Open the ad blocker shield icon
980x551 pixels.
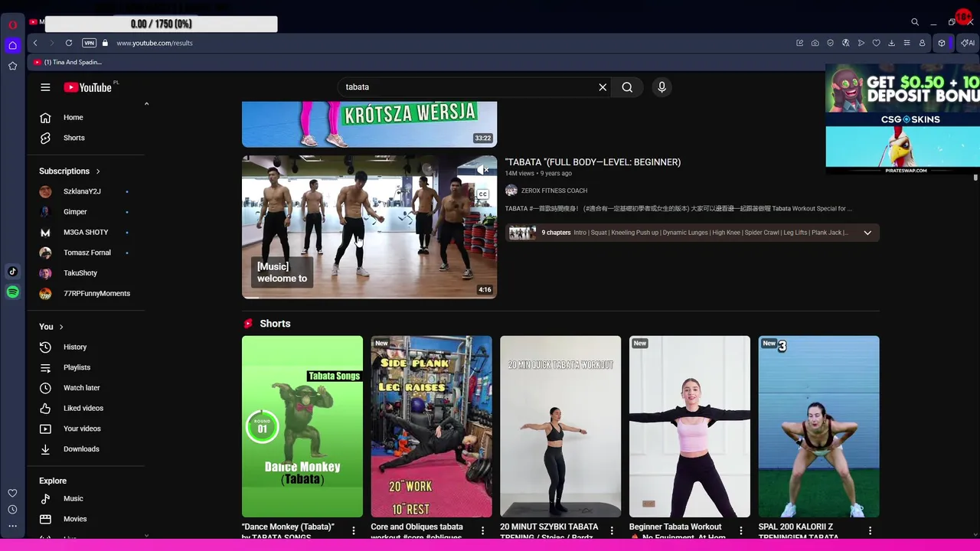(830, 43)
